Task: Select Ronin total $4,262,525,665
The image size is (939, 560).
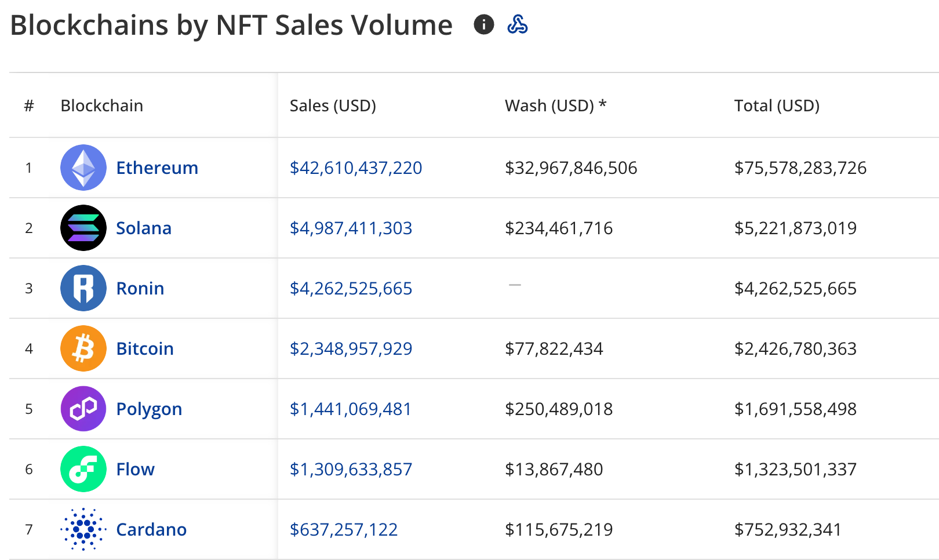Action: tap(795, 289)
